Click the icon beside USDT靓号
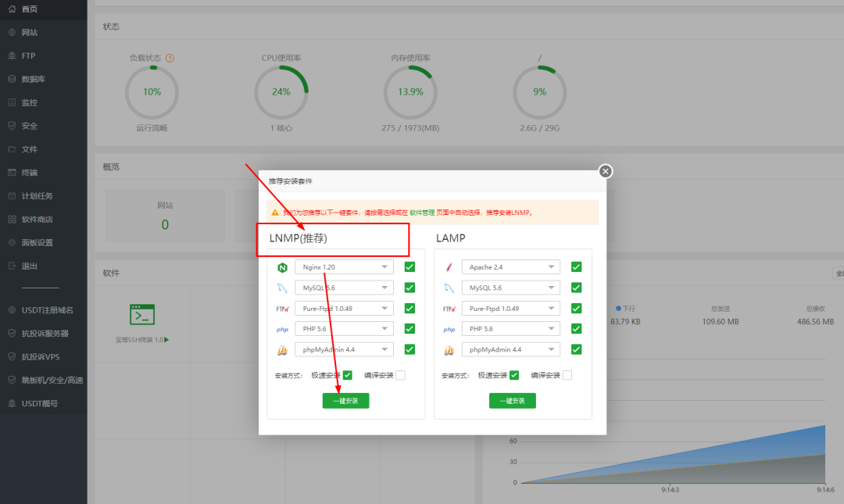 12,403
